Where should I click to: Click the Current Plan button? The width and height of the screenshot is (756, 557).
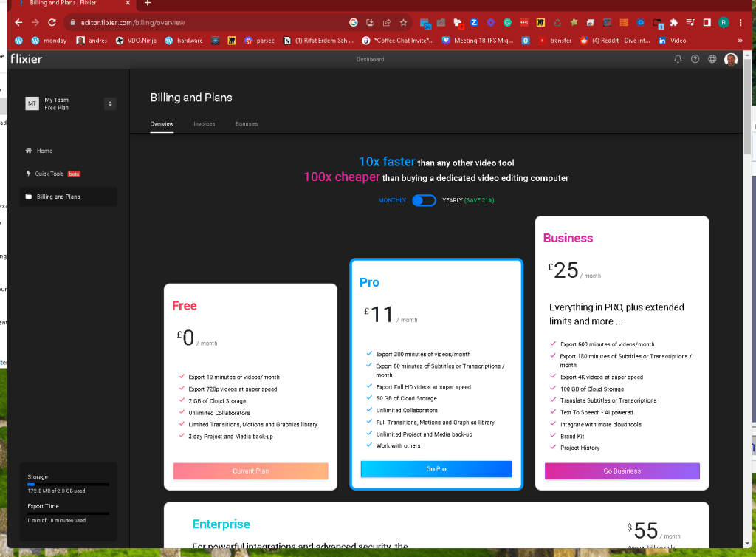pyautogui.click(x=251, y=471)
